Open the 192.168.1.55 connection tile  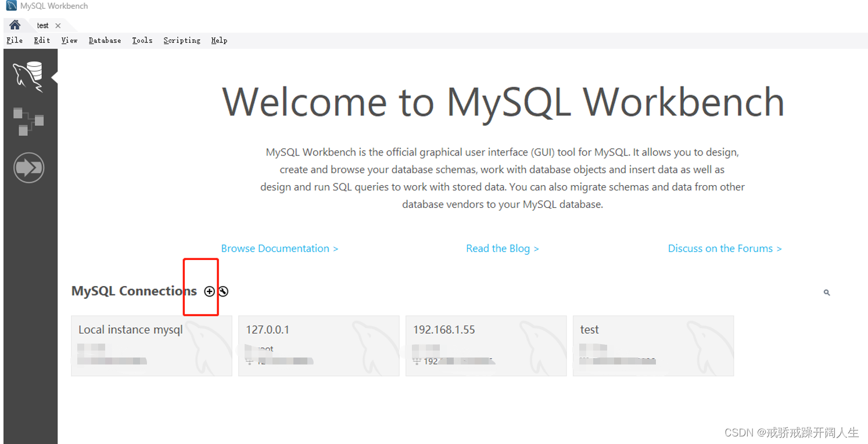point(486,345)
